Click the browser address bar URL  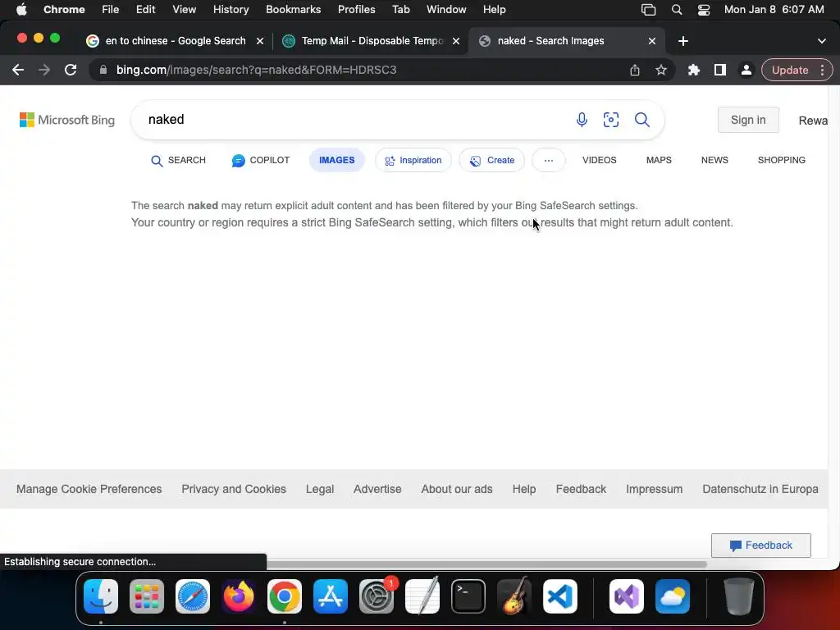click(x=256, y=70)
